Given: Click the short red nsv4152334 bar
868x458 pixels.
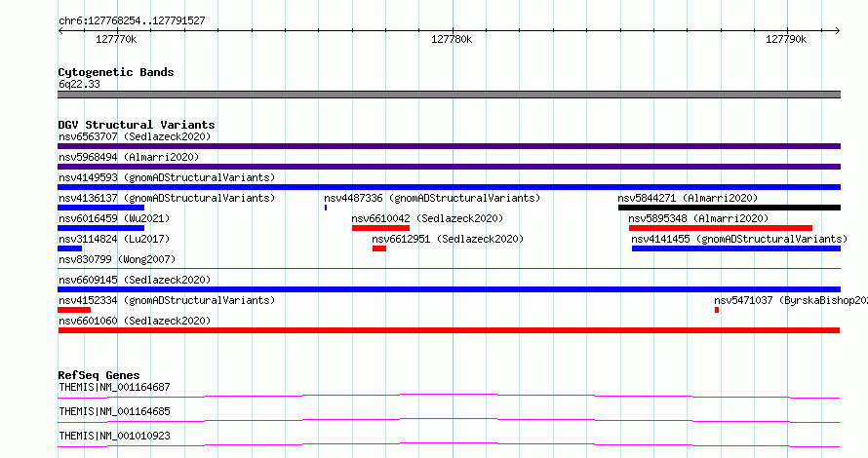Looking at the screenshot, I should click(x=74, y=310).
